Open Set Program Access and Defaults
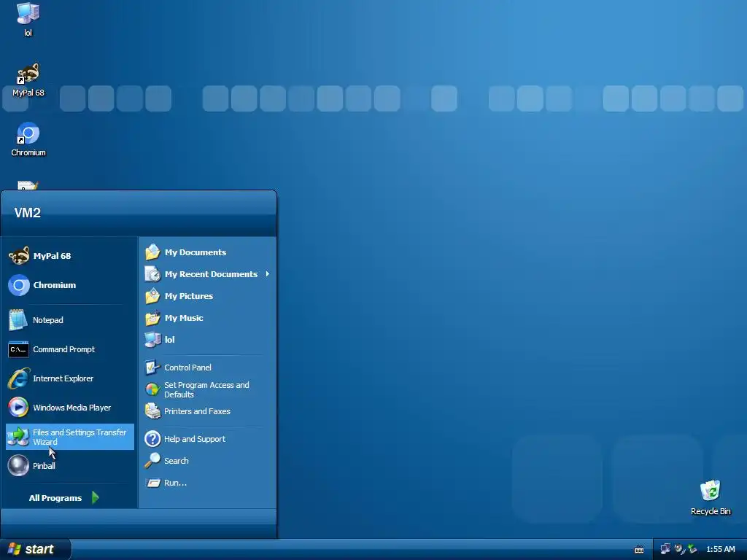This screenshot has width=747, height=560. tap(207, 389)
